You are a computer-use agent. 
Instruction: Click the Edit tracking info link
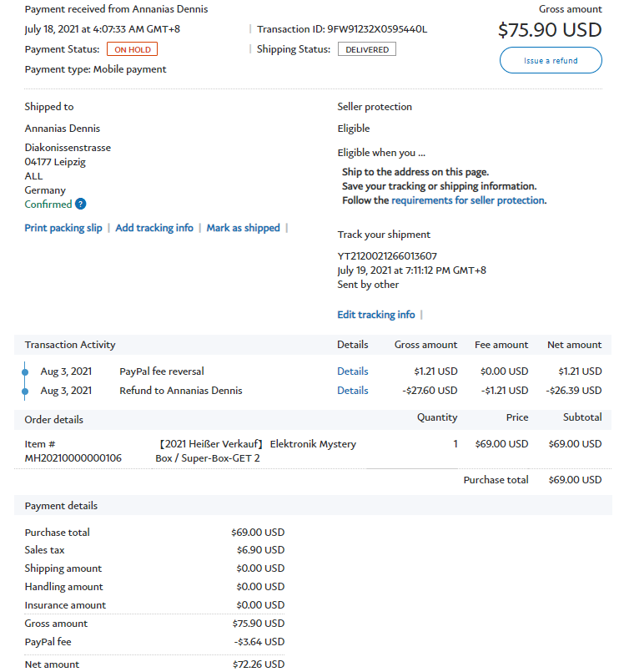[375, 315]
